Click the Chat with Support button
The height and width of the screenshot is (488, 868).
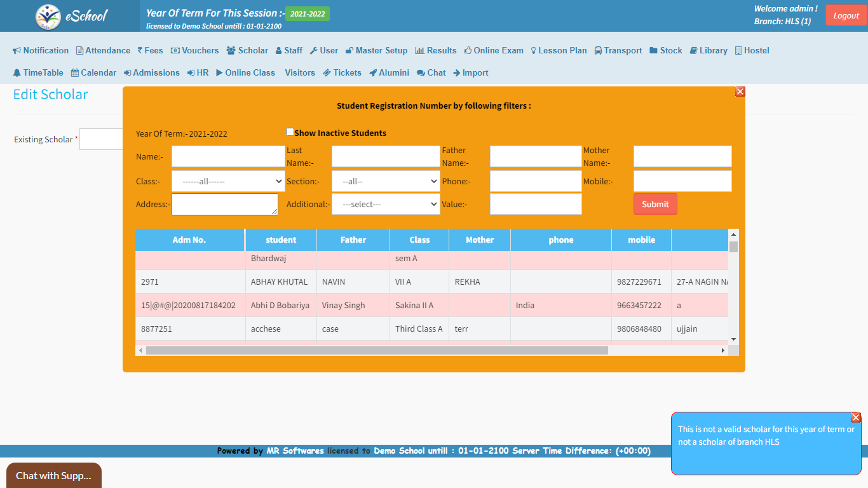[x=53, y=475]
